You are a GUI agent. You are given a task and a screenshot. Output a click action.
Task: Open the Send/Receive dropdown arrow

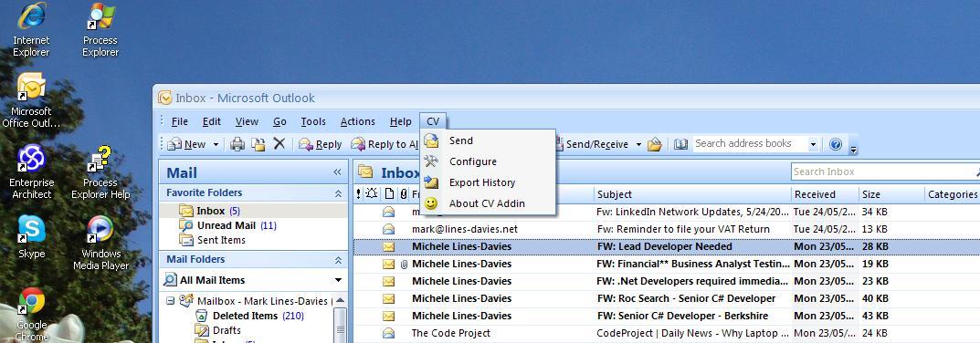tap(638, 144)
